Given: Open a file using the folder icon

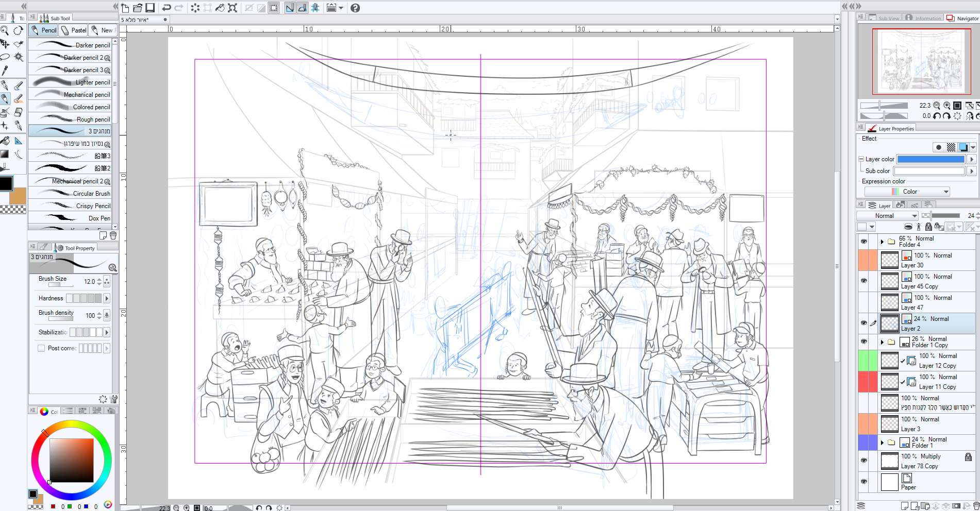Looking at the screenshot, I should click(138, 8).
